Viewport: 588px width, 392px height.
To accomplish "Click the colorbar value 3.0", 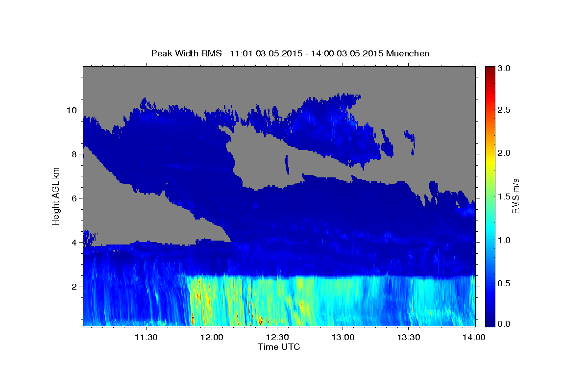I will coord(504,69).
